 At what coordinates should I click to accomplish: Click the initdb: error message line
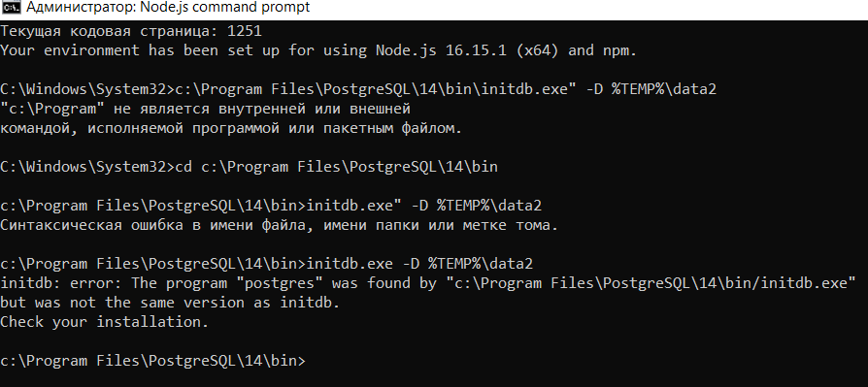click(428, 283)
